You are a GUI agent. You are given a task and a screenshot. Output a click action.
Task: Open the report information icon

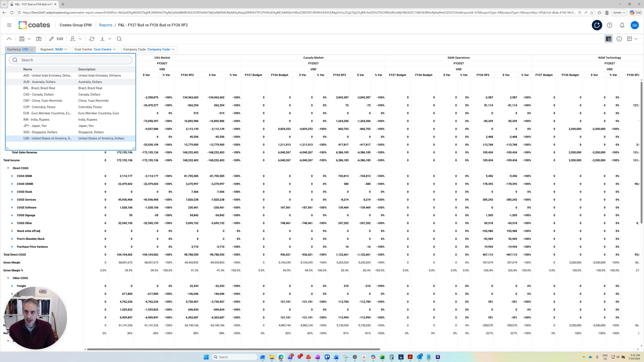(619, 39)
